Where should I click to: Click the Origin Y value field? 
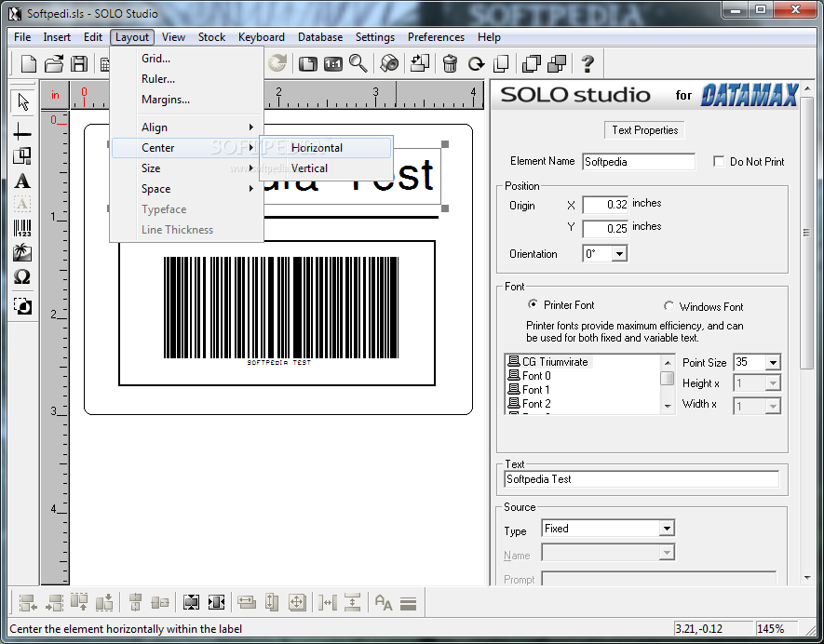(x=605, y=229)
